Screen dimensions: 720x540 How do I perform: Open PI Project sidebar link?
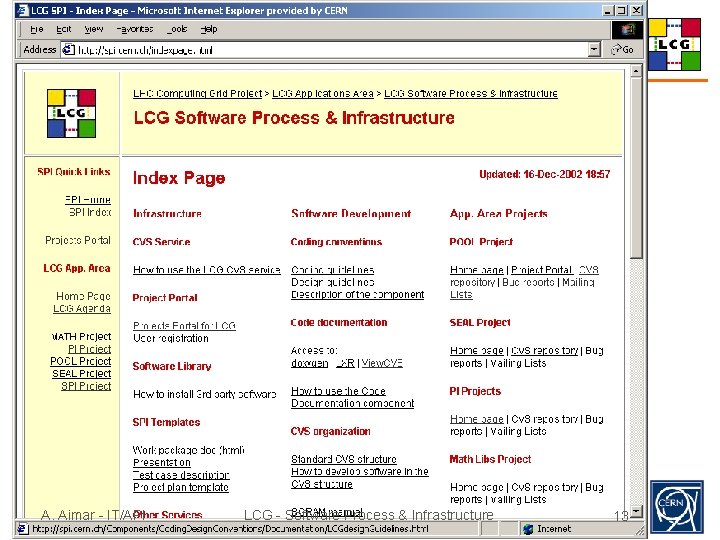point(90,349)
